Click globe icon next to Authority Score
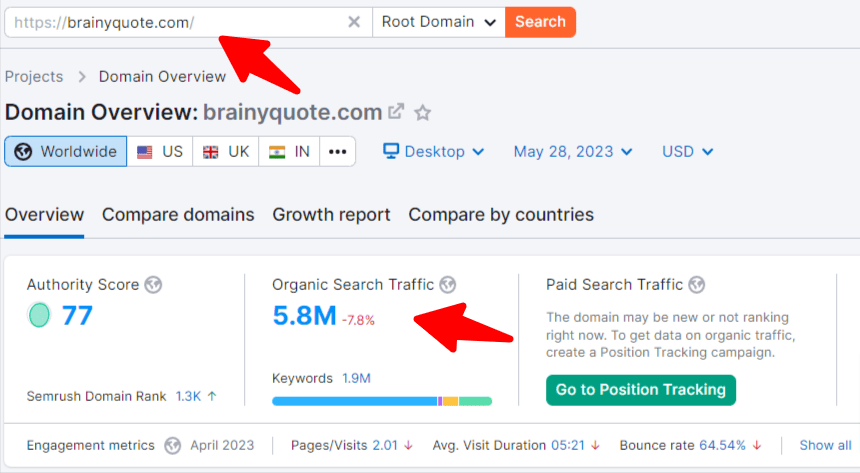The height and width of the screenshot is (473, 860). 153,285
